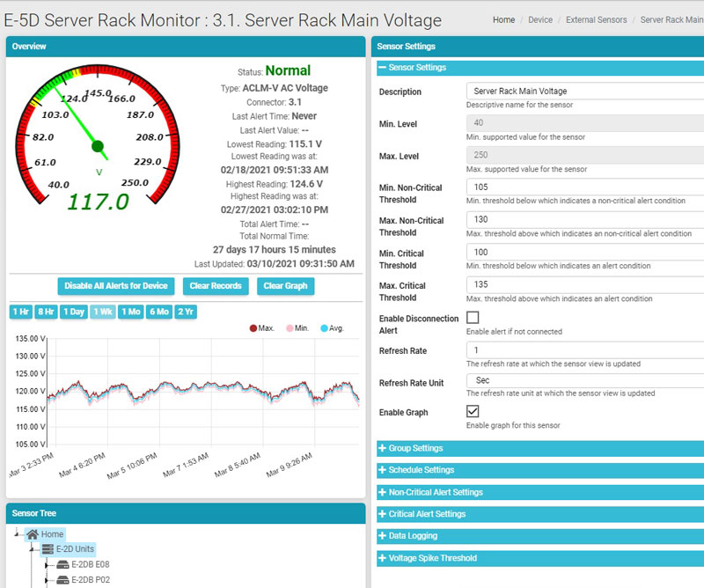Expand the E-2DB P02 tree node
704x588 pixels.
47,580
